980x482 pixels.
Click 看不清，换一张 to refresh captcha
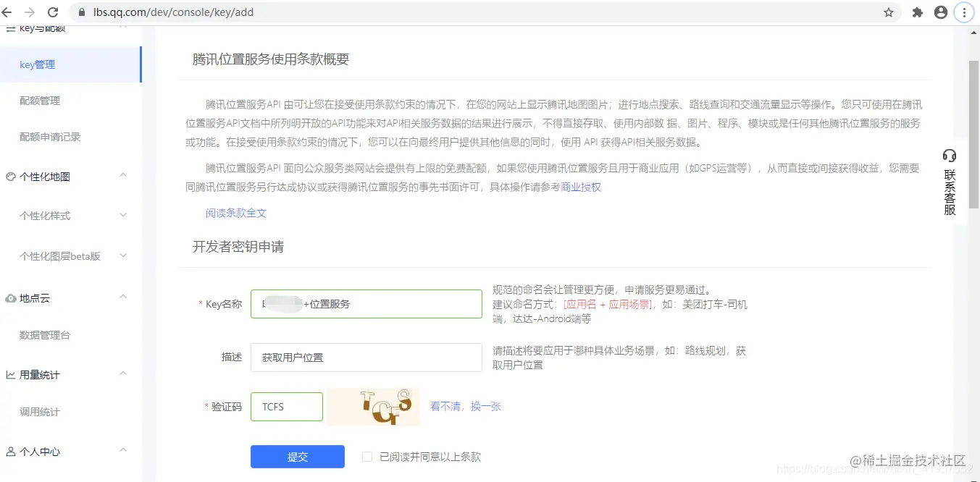coord(466,406)
